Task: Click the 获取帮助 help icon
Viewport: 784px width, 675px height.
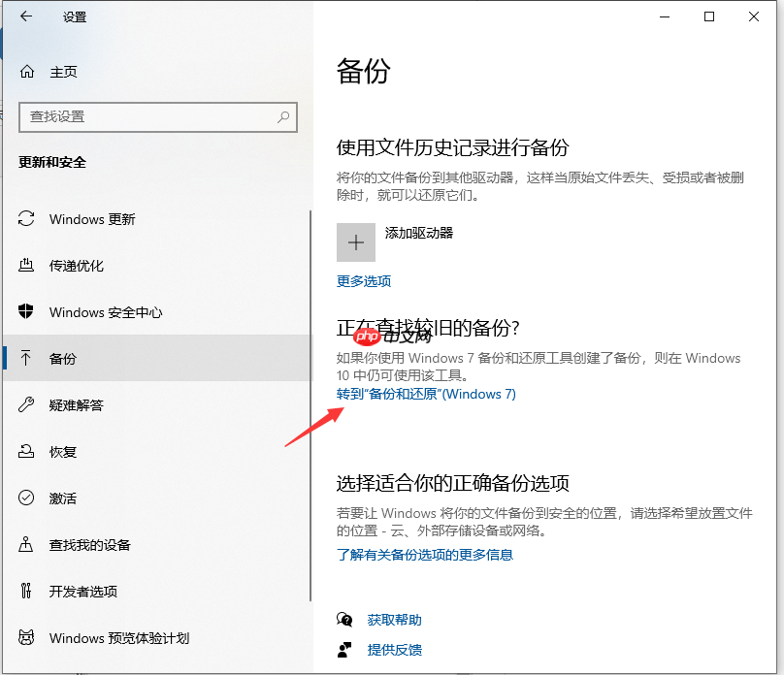Action: [x=344, y=620]
